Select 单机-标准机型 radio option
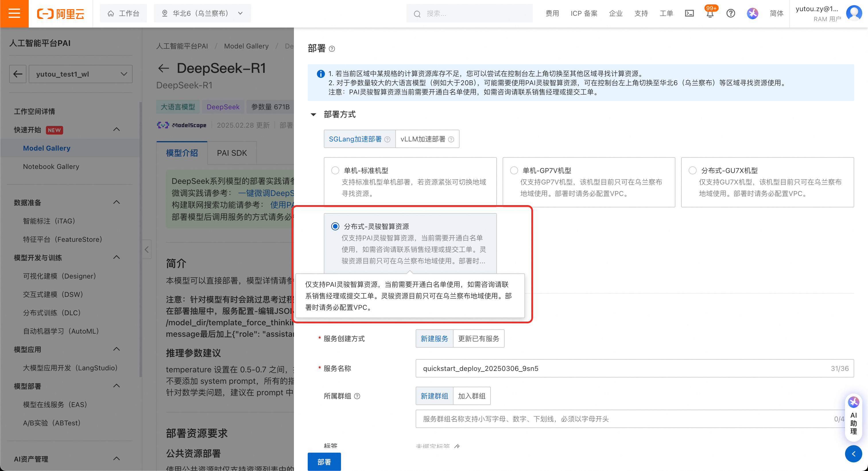This screenshot has height=471, width=868. coord(335,170)
